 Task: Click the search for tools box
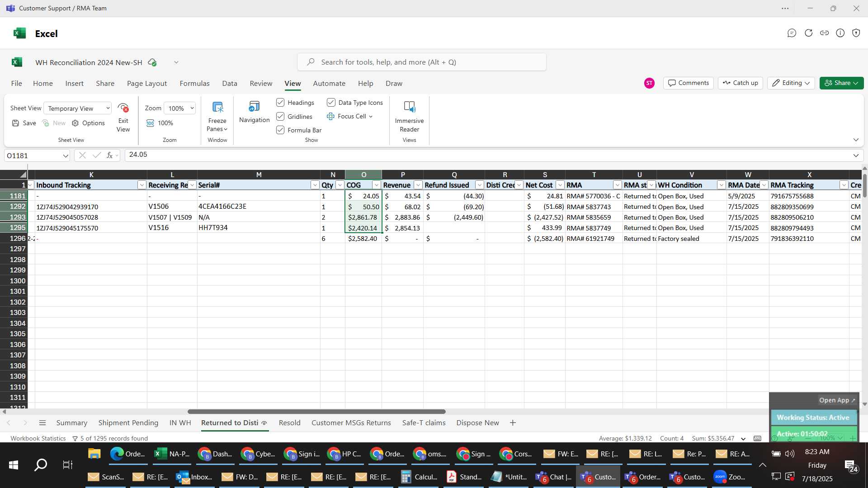(421, 62)
